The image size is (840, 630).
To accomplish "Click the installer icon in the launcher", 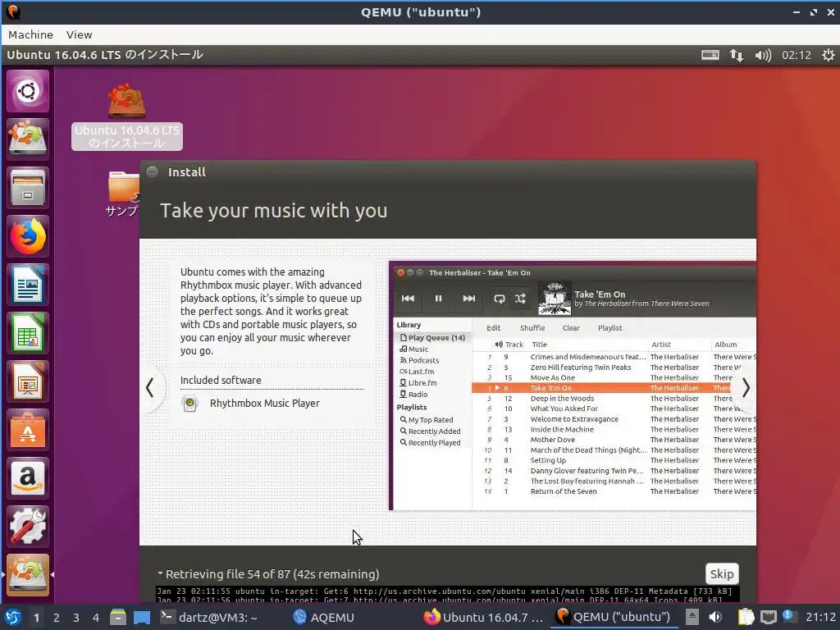I will tap(28, 139).
